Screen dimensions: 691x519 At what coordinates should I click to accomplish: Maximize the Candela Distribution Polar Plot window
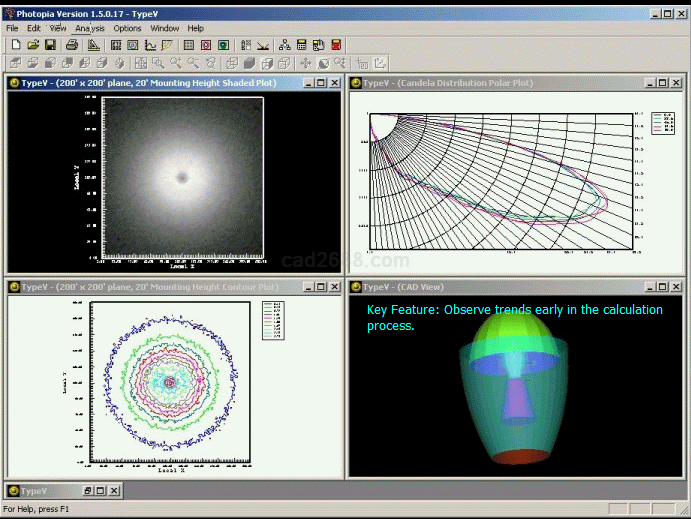coord(661,84)
